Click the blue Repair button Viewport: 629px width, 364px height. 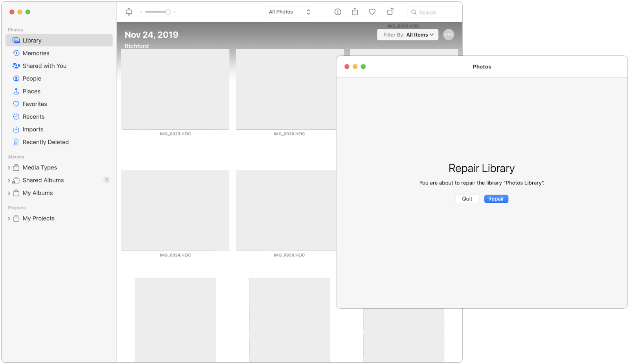[x=496, y=199]
